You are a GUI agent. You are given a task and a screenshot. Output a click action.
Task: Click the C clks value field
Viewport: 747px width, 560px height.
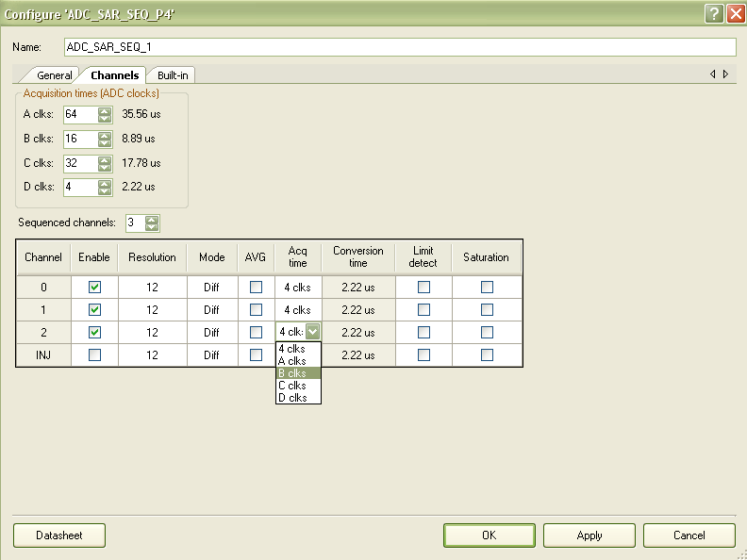click(x=81, y=163)
